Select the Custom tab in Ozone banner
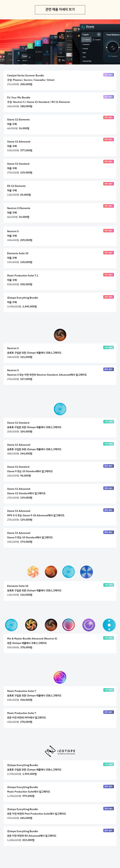 (97, 39)
